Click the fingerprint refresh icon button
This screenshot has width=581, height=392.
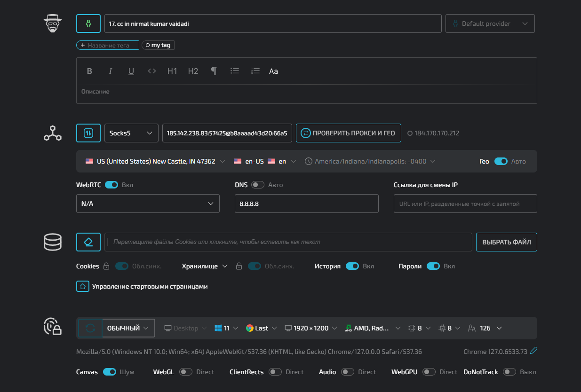click(90, 328)
